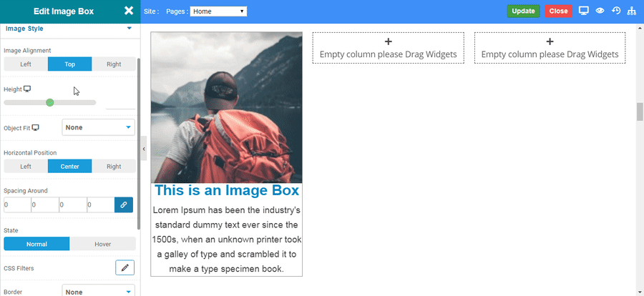Click the Height slider green handle
This screenshot has width=644, height=296.
(49, 102)
